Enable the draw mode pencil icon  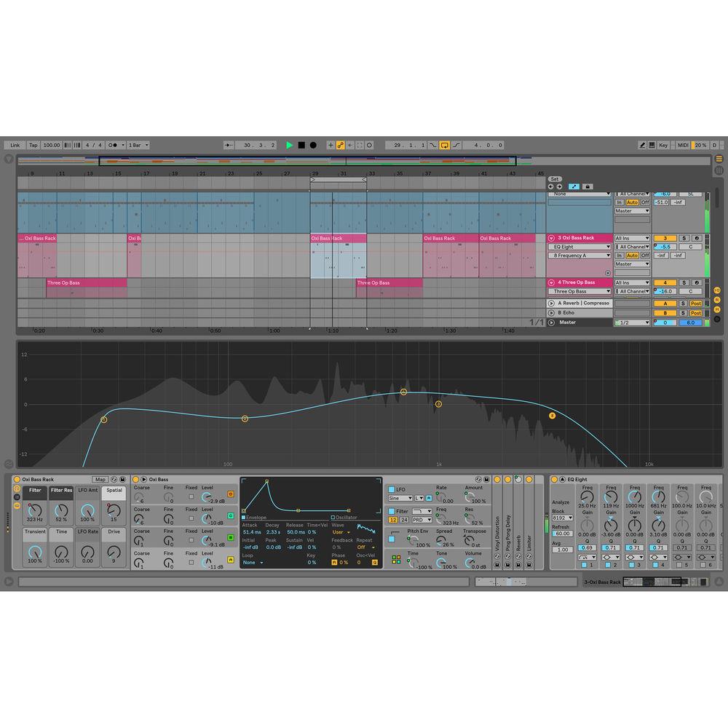point(644,145)
